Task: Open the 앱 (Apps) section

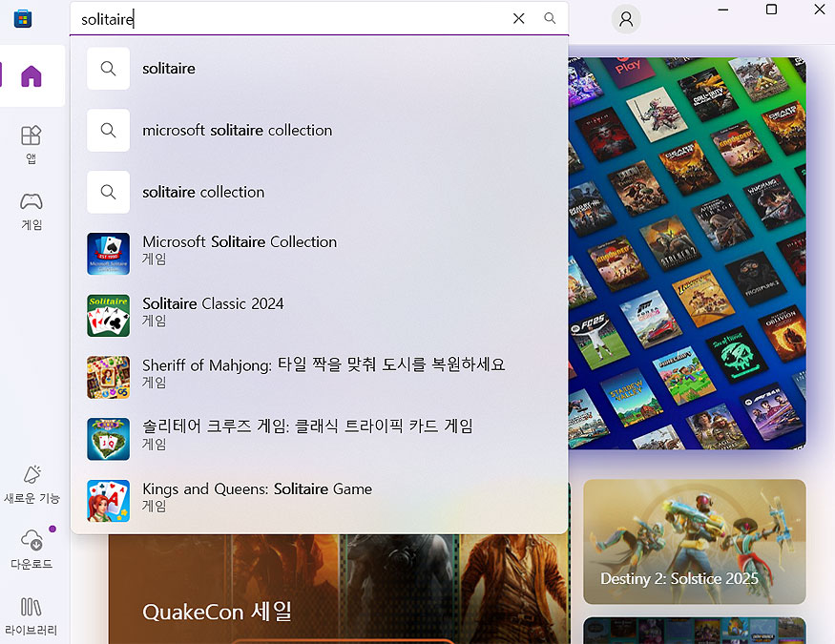Action: point(31,144)
